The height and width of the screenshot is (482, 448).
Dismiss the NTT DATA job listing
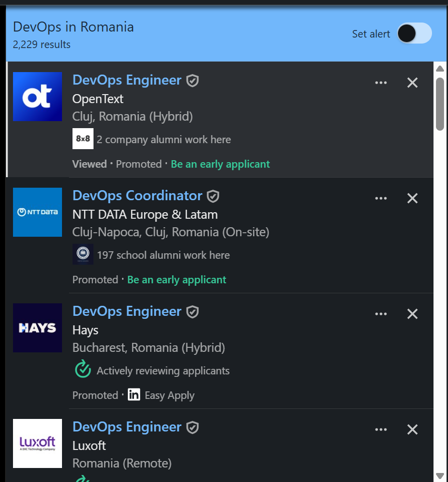point(412,198)
